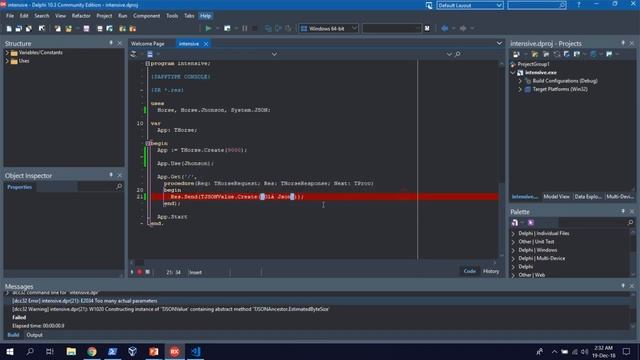Click the sync refresh icon in Projects toolbar
The height and width of the screenshot is (360, 640).
pyautogui.click(x=557, y=54)
